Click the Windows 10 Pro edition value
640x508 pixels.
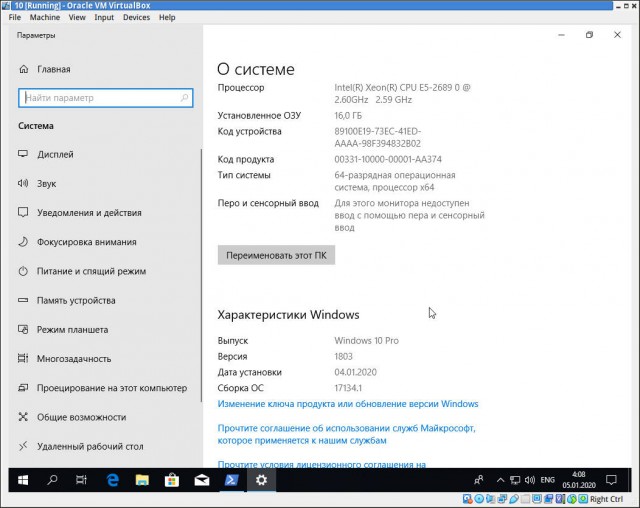point(367,340)
